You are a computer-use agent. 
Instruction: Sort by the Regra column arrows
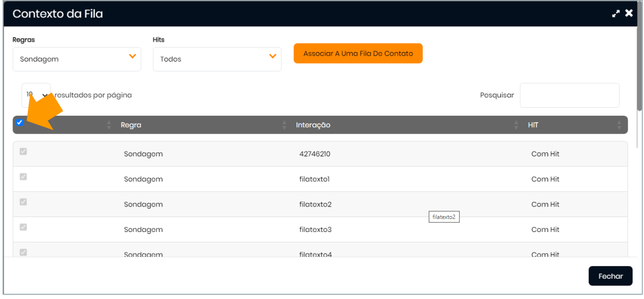coord(284,125)
